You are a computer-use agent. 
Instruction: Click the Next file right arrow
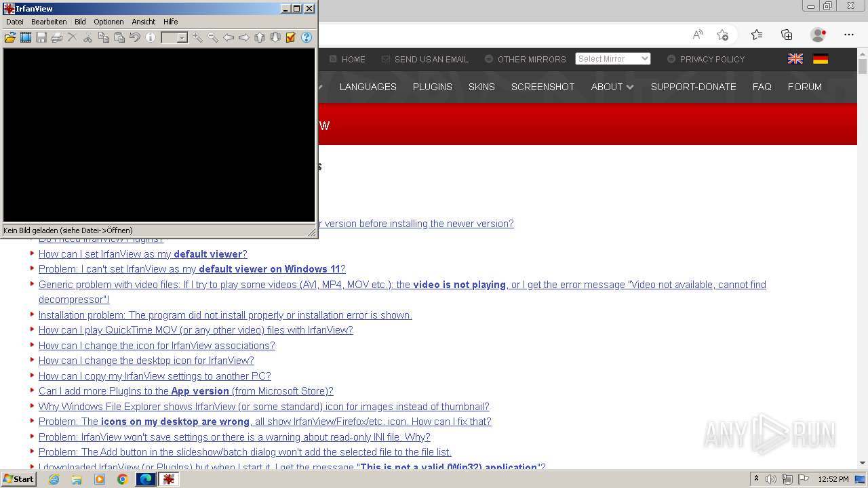[244, 37]
